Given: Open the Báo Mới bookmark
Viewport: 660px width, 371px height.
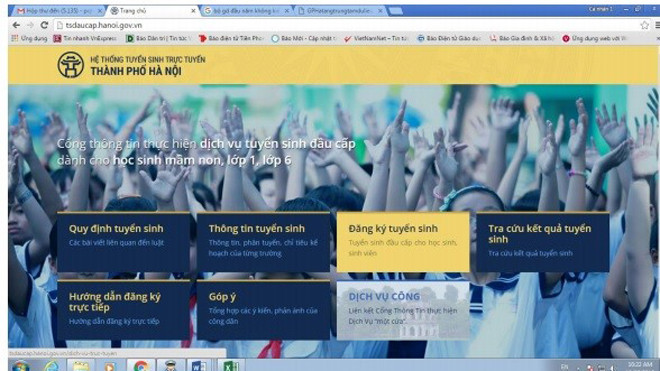Looking at the screenshot, I should (x=303, y=38).
